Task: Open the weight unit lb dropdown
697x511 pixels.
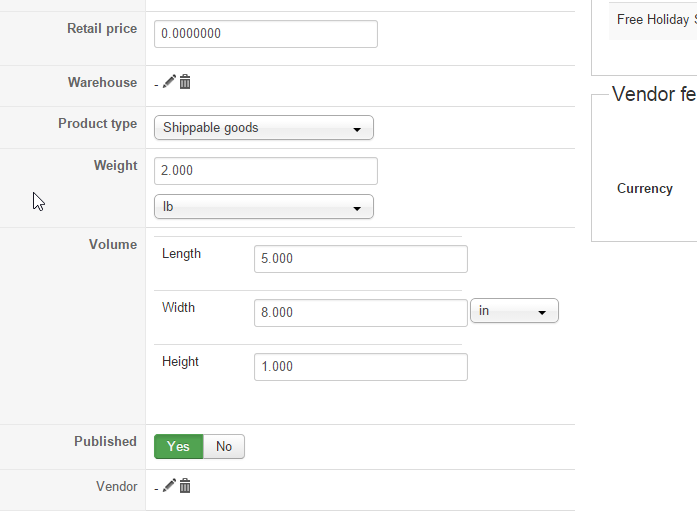Action: click(263, 207)
